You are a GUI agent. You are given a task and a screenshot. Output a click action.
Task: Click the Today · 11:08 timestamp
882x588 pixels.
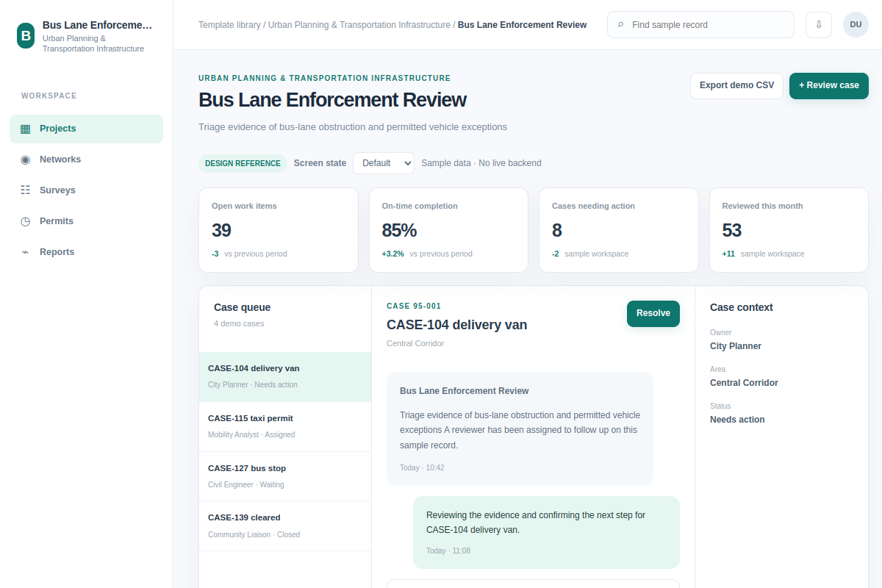point(448,551)
